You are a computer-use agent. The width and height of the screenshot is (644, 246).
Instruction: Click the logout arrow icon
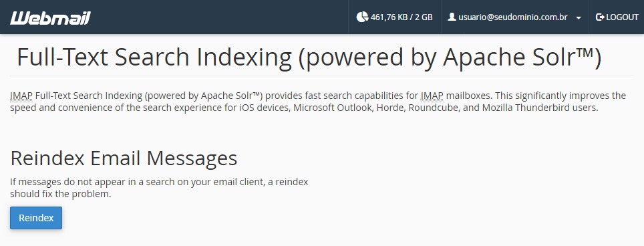[x=600, y=17]
